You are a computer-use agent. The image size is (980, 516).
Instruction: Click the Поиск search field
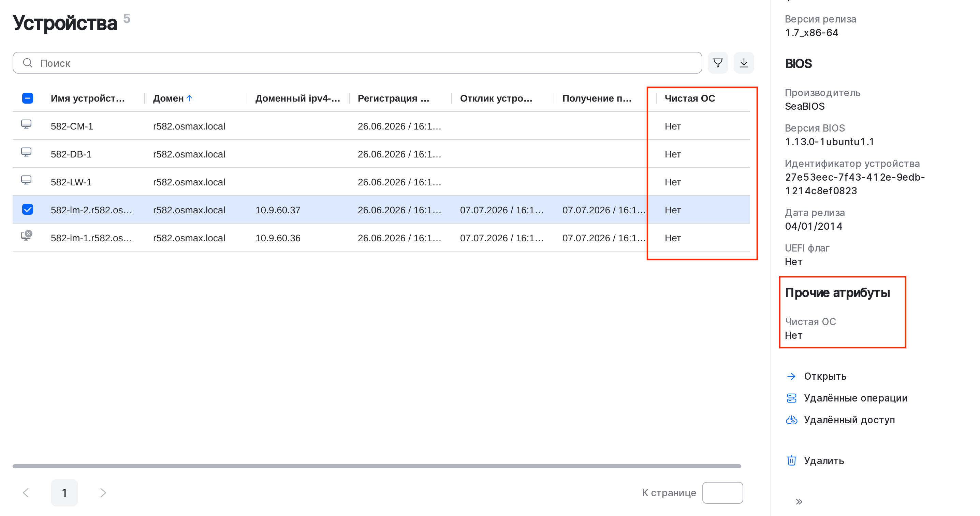pyautogui.click(x=357, y=63)
